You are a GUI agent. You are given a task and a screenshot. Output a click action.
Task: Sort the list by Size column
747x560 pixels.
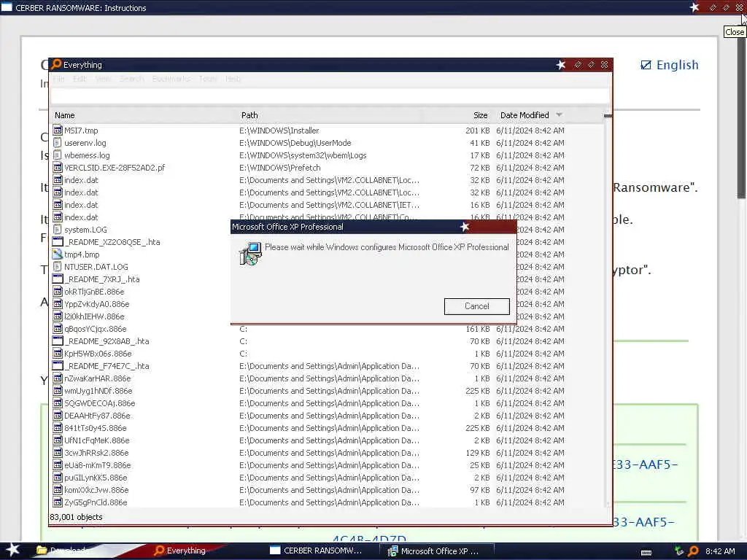coord(457,115)
